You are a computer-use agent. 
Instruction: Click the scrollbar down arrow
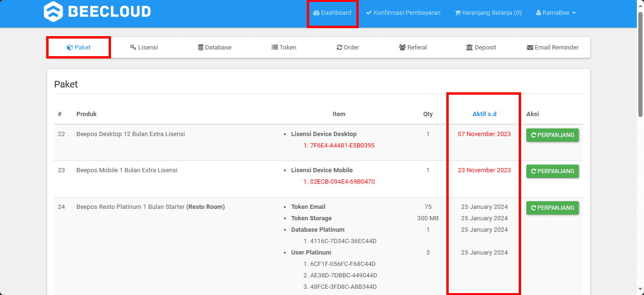click(x=641, y=290)
